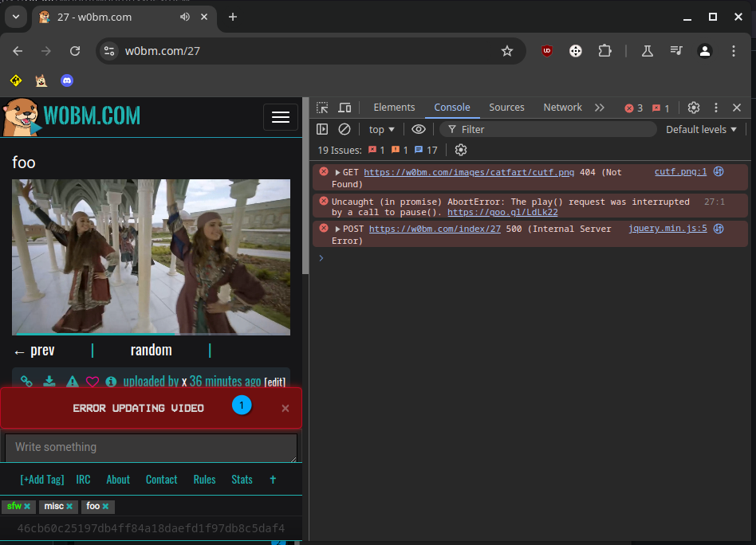Toggle the console sidebar
Viewport: 756px width, 545px height.
(x=322, y=129)
